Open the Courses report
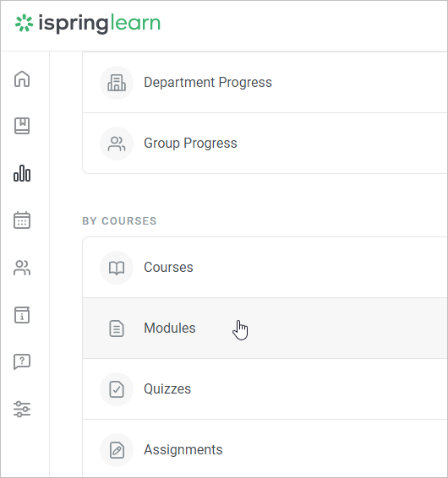Viewport: 448px width, 478px height. pos(265,268)
